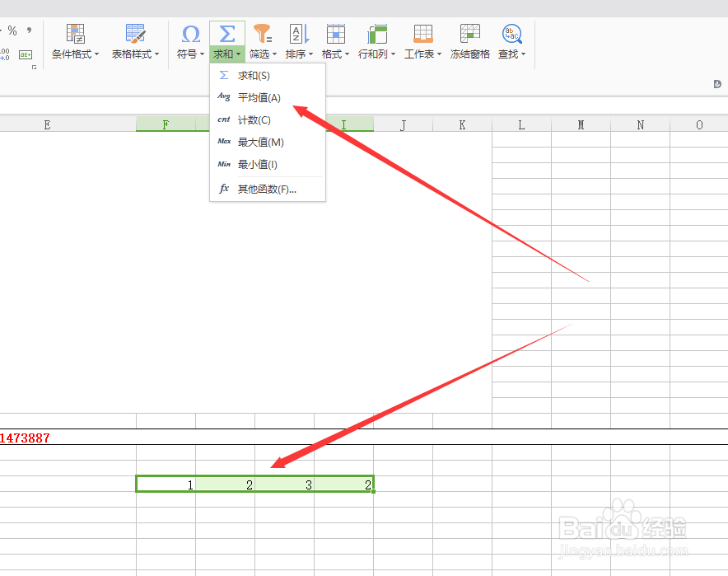Click cell with 2 in column I
This screenshot has width=728, height=576.
(344, 485)
